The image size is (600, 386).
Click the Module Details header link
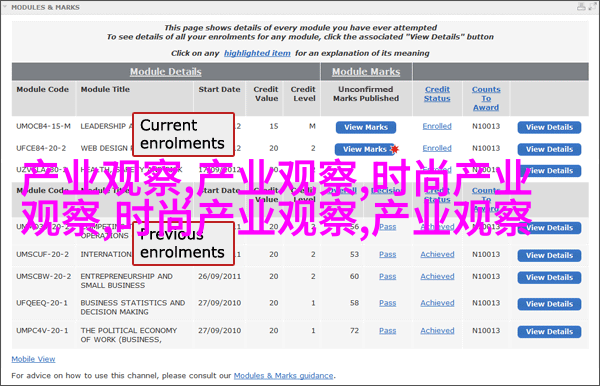click(x=165, y=72)
